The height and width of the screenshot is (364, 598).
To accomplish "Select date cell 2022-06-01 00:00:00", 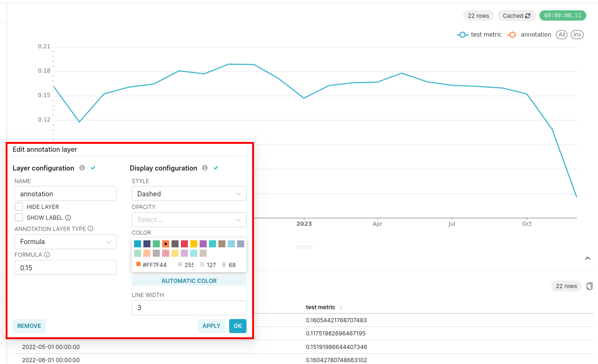I will click(51, 360).
